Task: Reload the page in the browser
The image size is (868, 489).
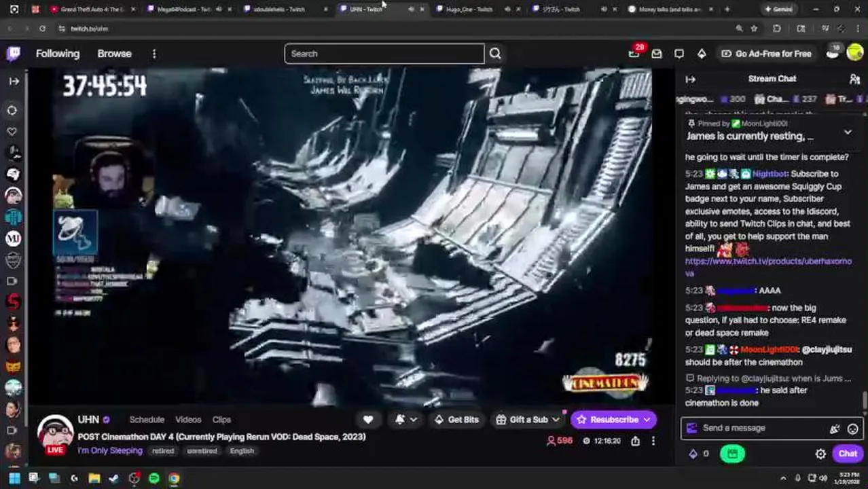Action: [42, 29]
